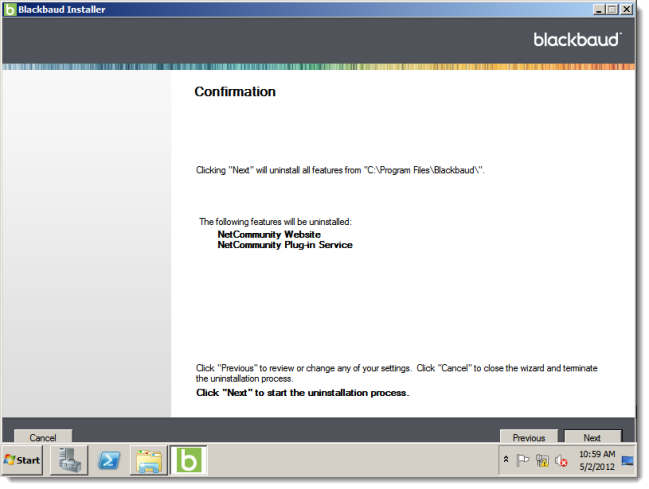
Task: Click the Blackbaud title bar icon
Action: click(10, 10)
